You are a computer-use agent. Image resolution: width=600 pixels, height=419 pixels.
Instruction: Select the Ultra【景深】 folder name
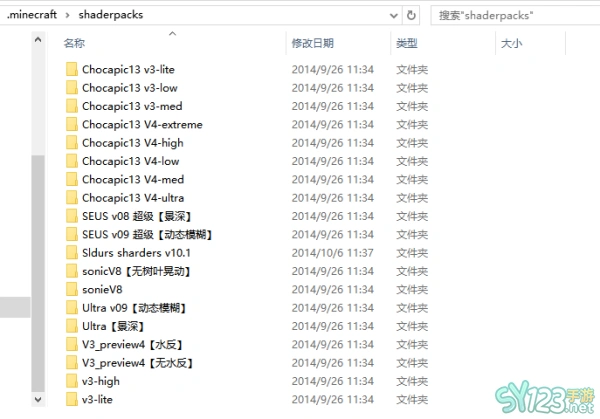[113, 326]
